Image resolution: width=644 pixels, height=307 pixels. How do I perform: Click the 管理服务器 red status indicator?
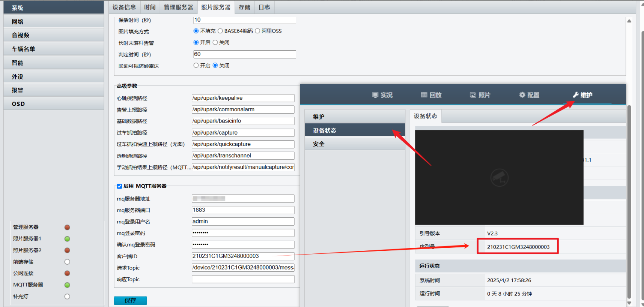click(67, 227)
